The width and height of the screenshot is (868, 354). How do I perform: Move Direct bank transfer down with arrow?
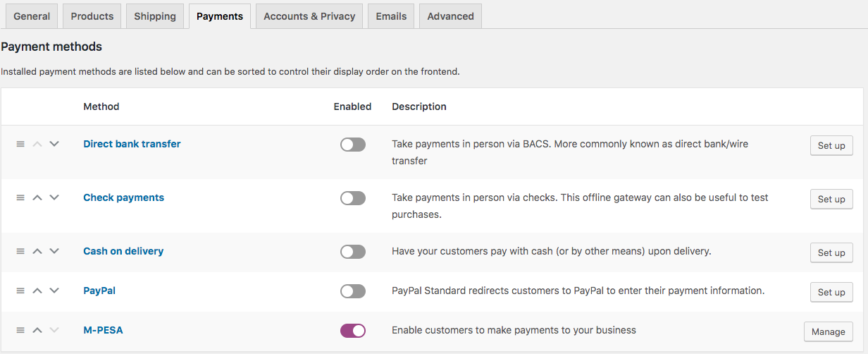[x=54, y=144]
